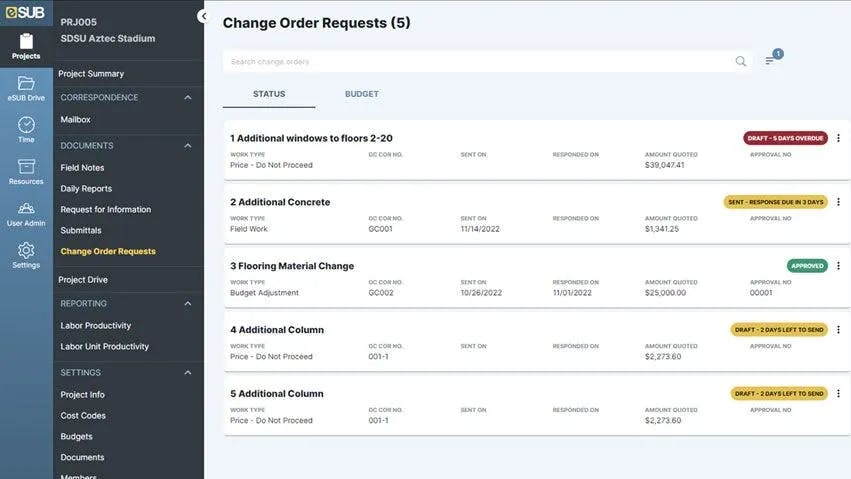Viewport: 851px width, 479px height.
Task: Collapse the Documents section
Action: (x=187, y=146)
